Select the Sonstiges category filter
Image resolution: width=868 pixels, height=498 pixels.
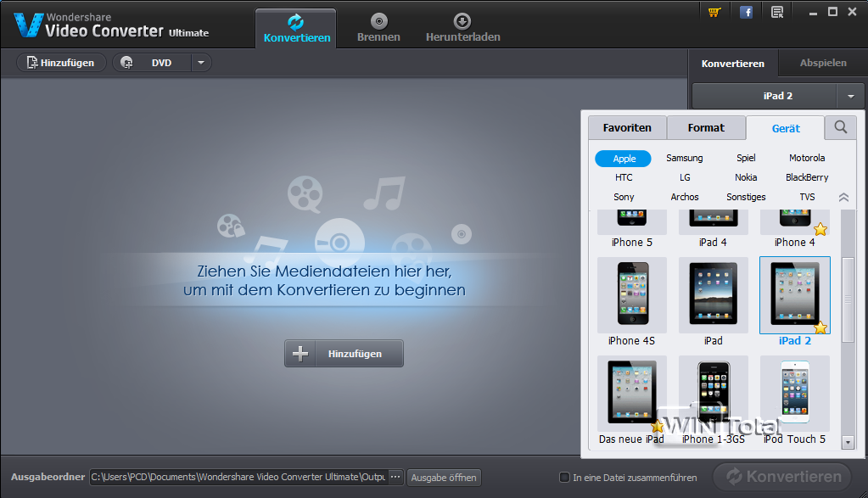click(x=746, y=197)
